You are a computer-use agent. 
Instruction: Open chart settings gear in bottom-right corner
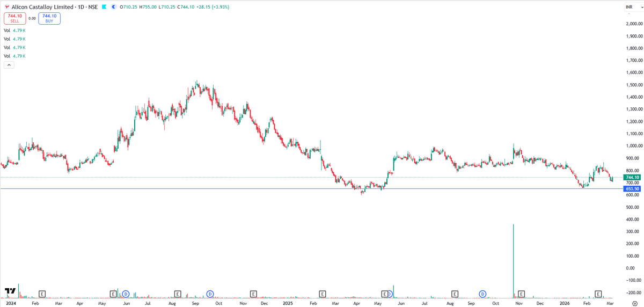click(634, 303)
